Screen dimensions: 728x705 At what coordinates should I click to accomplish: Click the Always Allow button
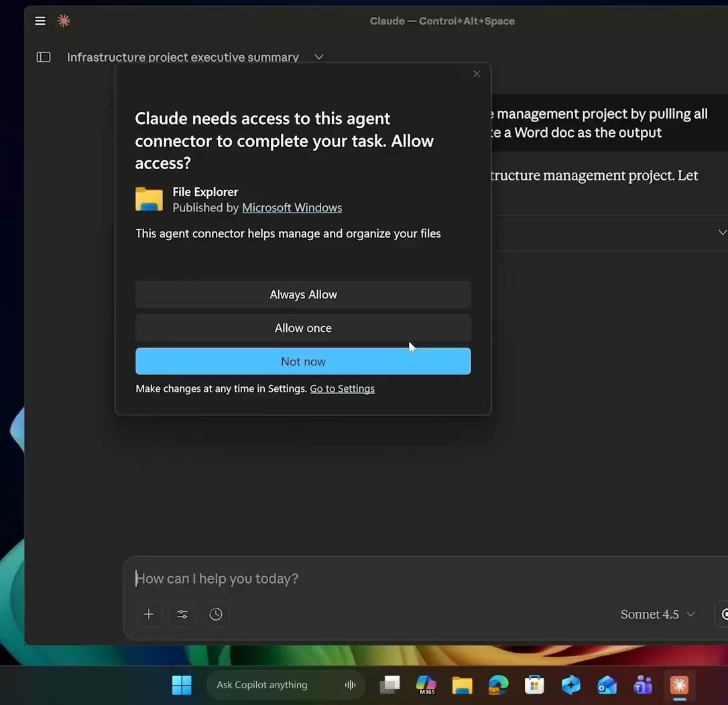(303, 294)
